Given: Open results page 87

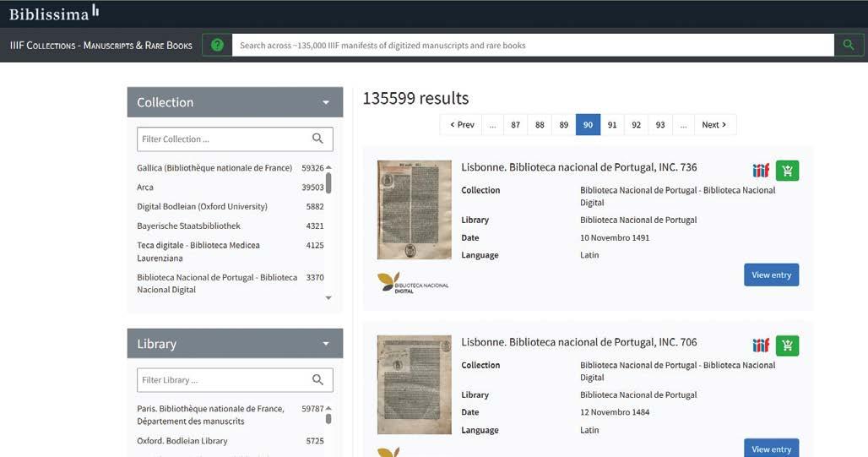Looking at the screenshot, I should point(515,125).
